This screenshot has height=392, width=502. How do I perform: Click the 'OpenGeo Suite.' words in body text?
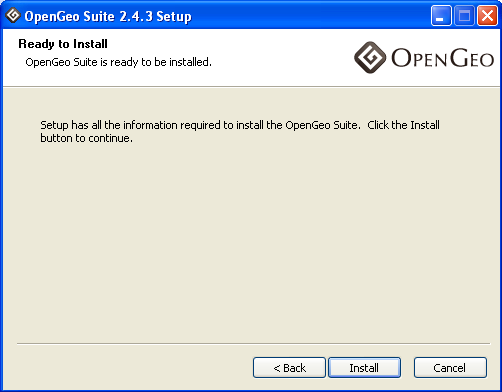coord(323,125)
